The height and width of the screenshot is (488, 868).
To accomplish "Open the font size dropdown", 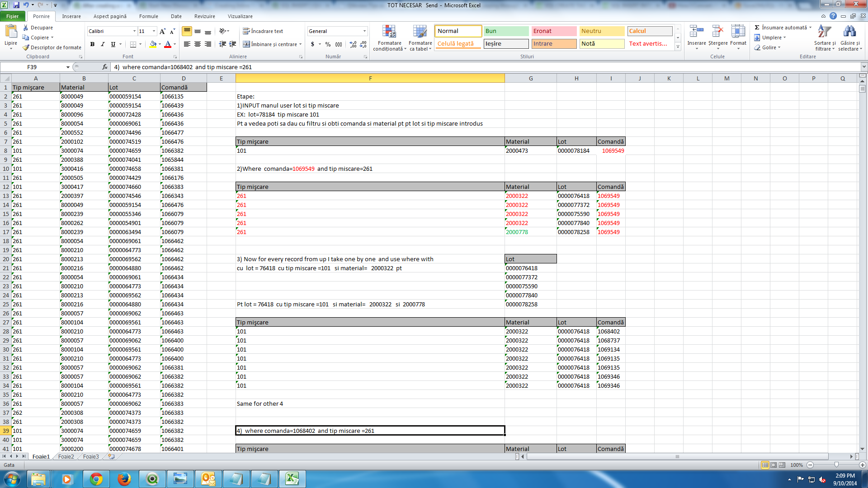I will point(154,31).
